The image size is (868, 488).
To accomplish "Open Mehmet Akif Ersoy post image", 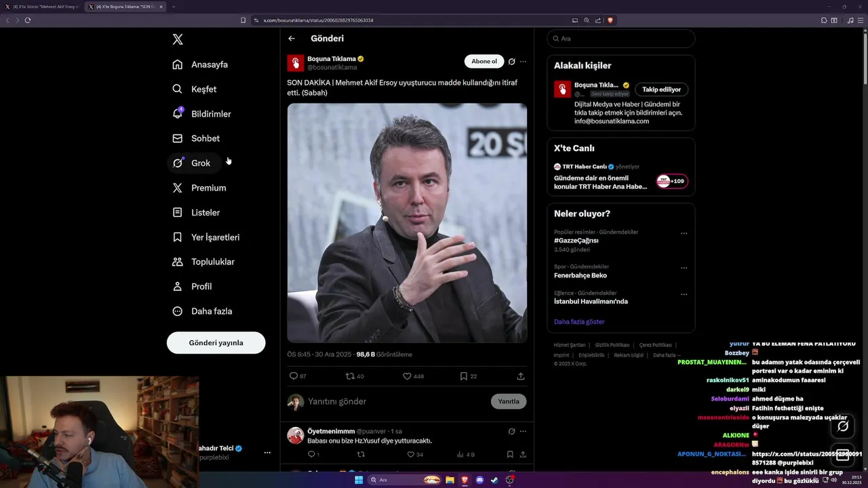I will (x=407, y=223).
